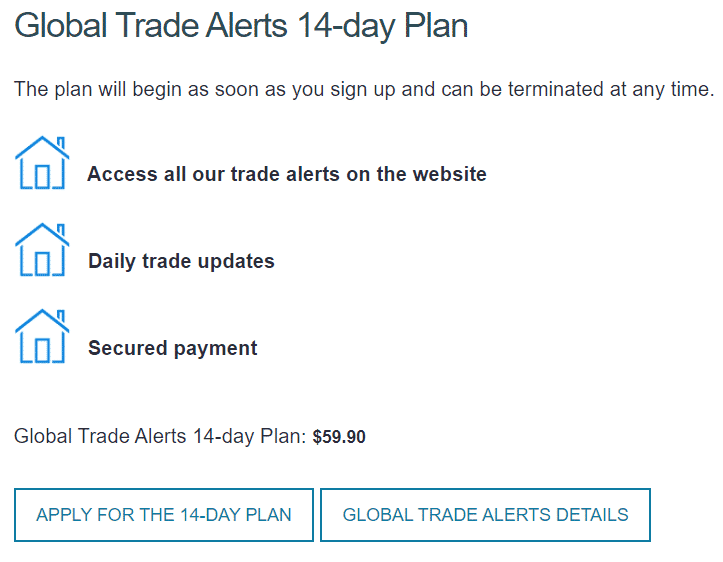Click the roof of the Secured payment house icon

(42, 321)
